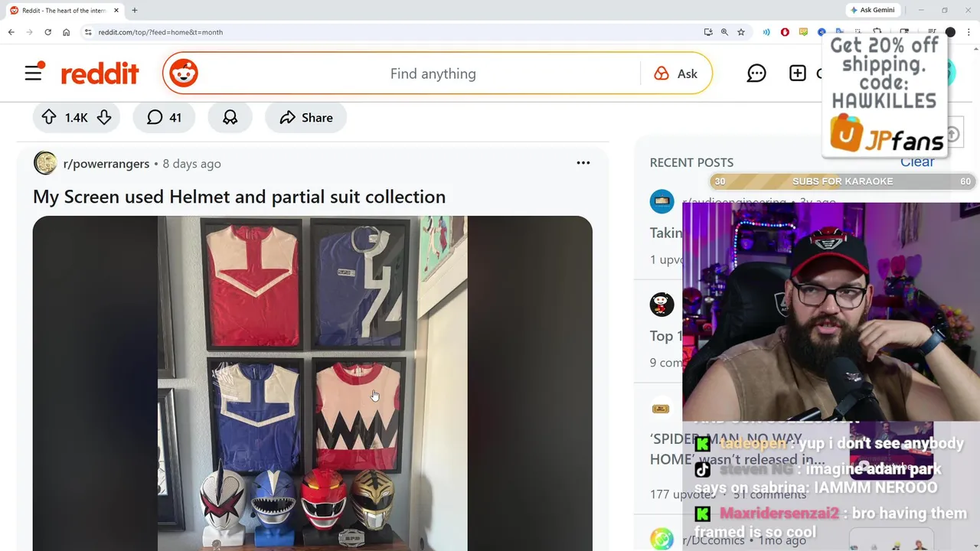Screen dimensions: 980x551
Task: Click the JPfans shipping promo banner
Action: [x=884, y=95]
